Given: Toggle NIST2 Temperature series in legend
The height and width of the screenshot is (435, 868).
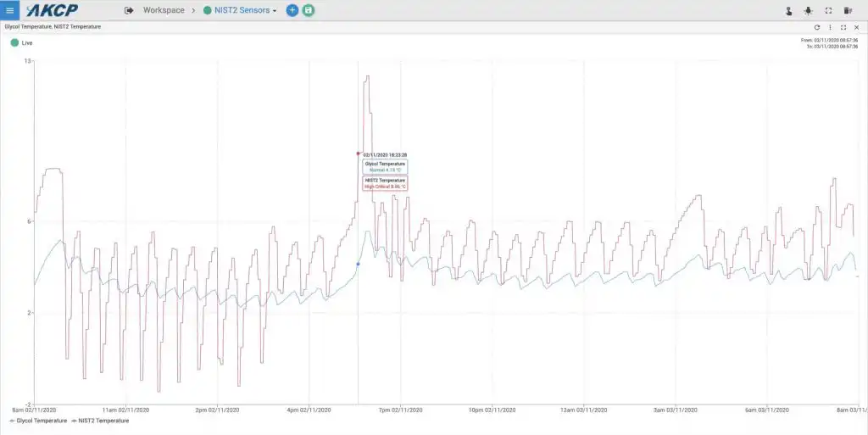Looking at the screenshot, I should point(100,421).
